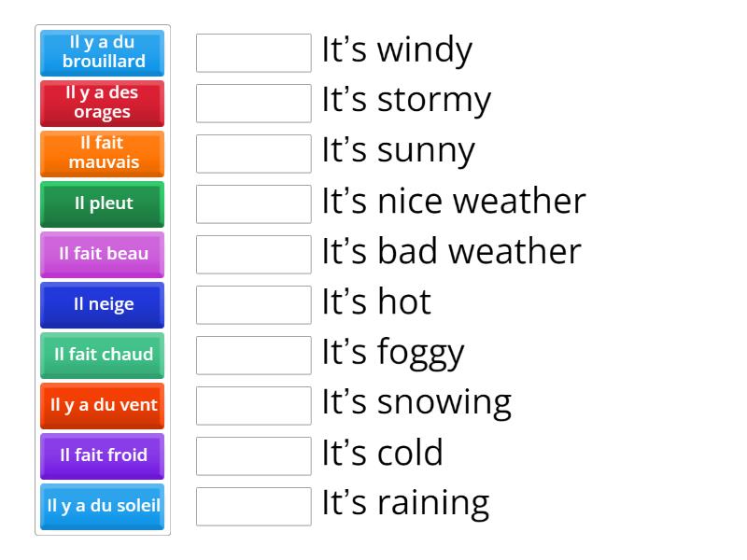Click the 'It's cold' text label
The width and height of the screenshot is (747, 560).
pyautogui.click(x=381, y=453)
